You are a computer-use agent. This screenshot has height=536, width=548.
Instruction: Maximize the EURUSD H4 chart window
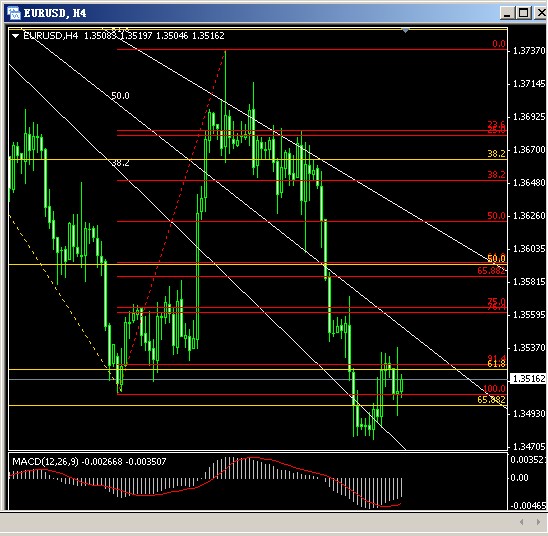click(x=523, y=13)
